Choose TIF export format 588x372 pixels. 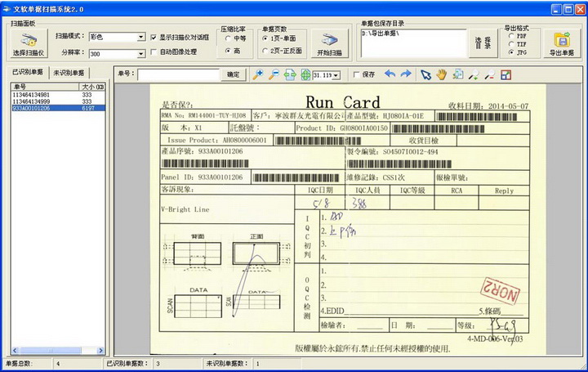[x=511, y=44]
